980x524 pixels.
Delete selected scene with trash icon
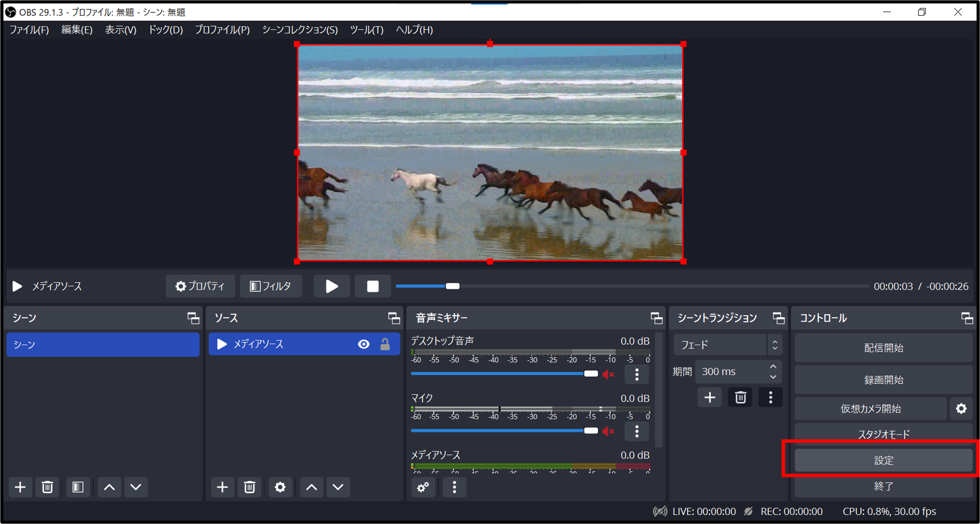coord(47,487)
